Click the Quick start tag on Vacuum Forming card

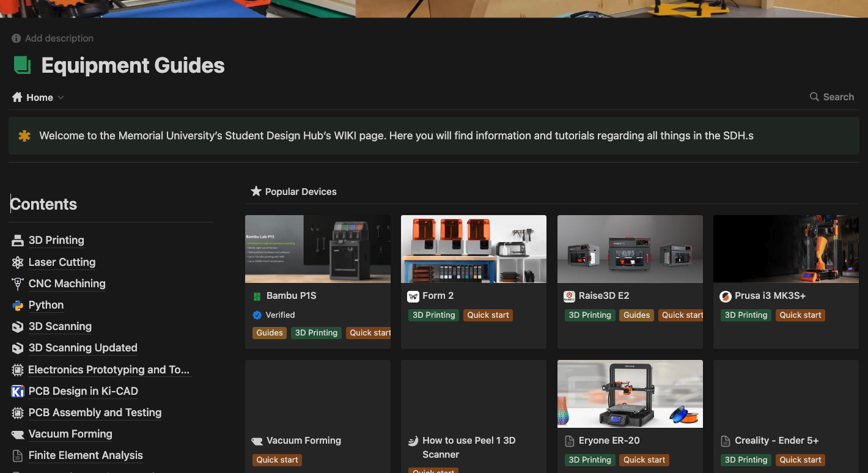[277, 460]
